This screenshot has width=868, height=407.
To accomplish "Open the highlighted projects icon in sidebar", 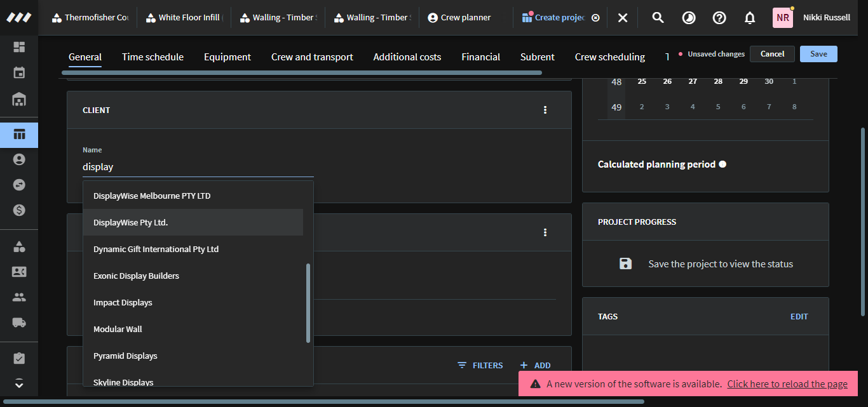I will 19,134.
